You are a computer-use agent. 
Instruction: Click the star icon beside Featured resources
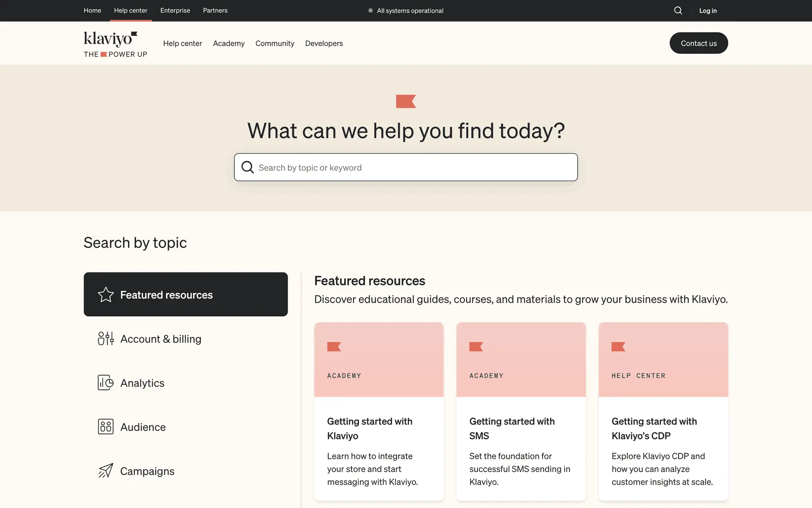tap(106, 295)
